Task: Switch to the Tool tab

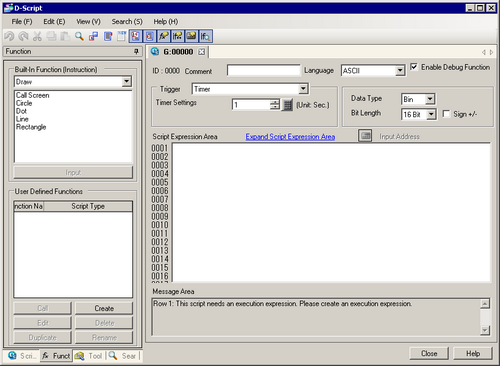Action: coord(89,356)
